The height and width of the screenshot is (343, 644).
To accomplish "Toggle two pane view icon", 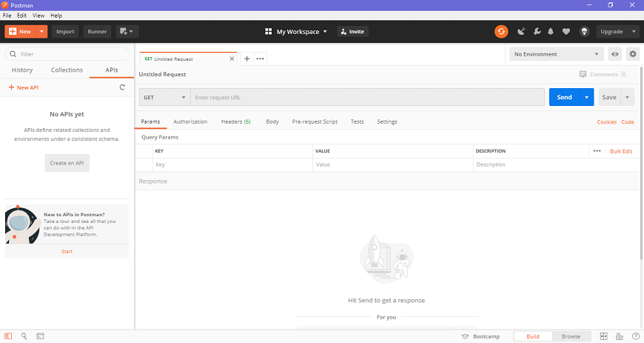I will point(603,336).
